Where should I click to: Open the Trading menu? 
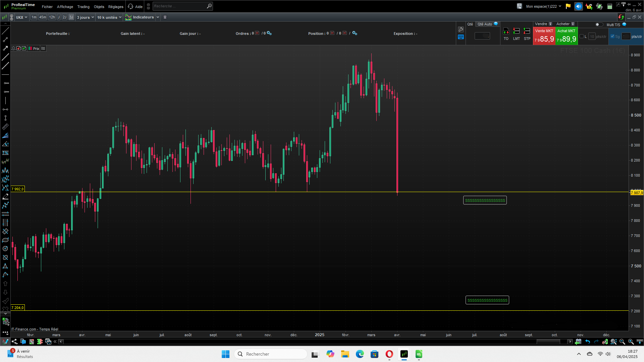[83, 7]
